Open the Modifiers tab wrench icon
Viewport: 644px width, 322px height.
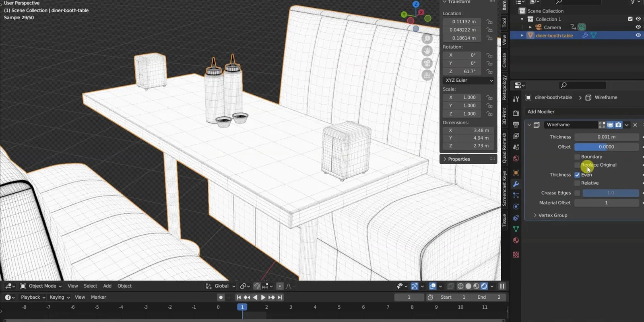coord(516,184)
